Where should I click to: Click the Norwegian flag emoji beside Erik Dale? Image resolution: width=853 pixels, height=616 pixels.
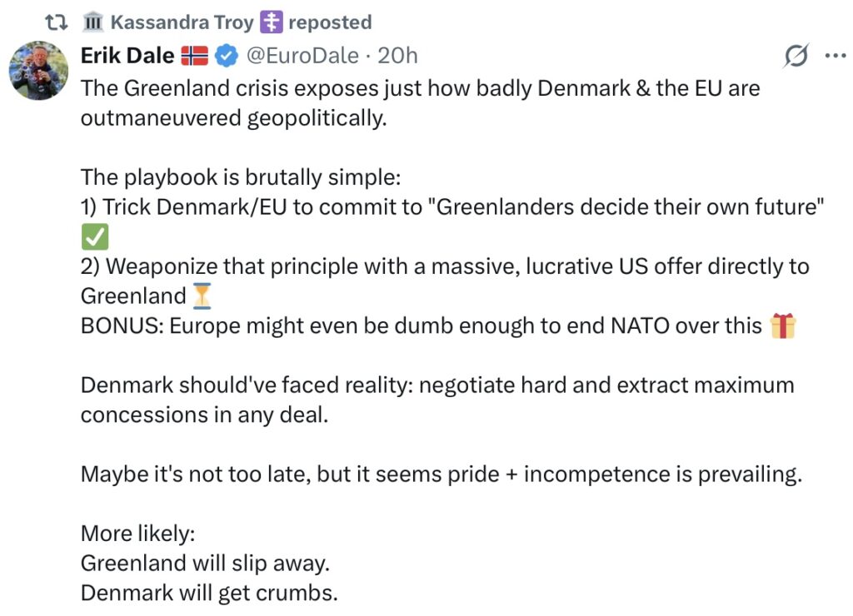coord(194,57)
